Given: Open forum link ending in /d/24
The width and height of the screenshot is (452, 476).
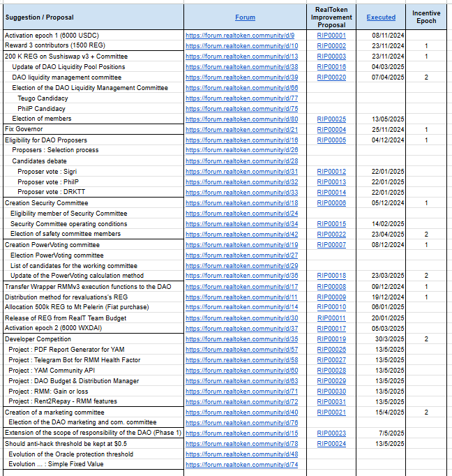Looking at the screenshot, I should pyautogui.click(x=242, y=214).
